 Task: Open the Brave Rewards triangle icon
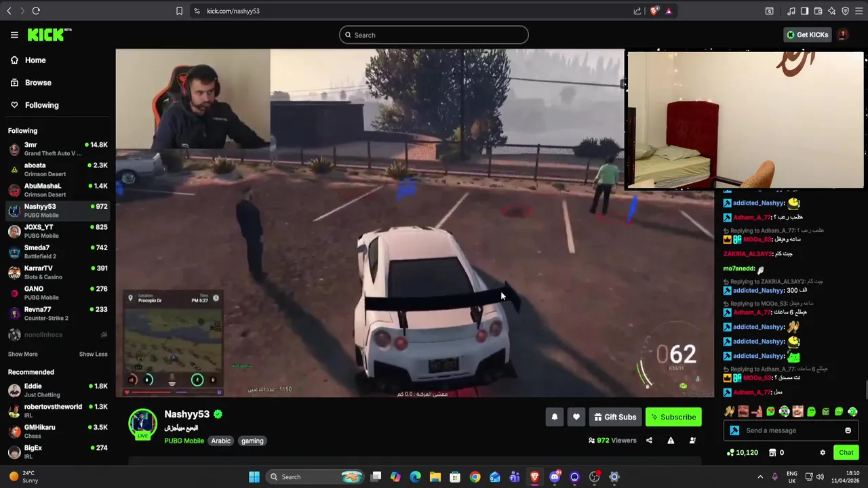tap(669, 11)
